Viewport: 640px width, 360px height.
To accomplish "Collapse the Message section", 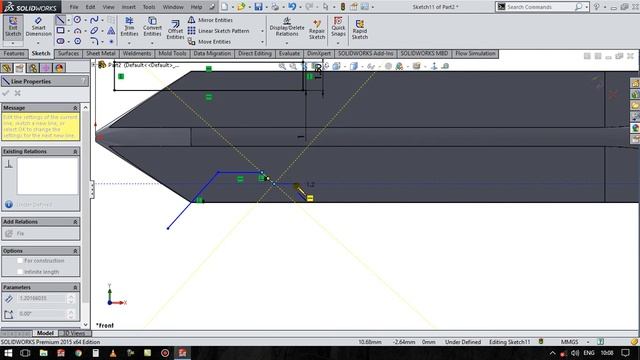I will click(x=75, y=108).
